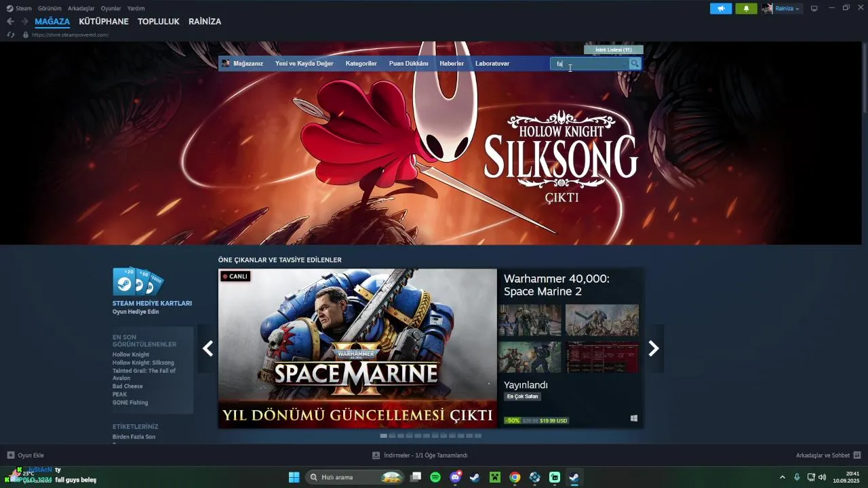Open Tainted Grail: The Fall of Avalon link

144,374
